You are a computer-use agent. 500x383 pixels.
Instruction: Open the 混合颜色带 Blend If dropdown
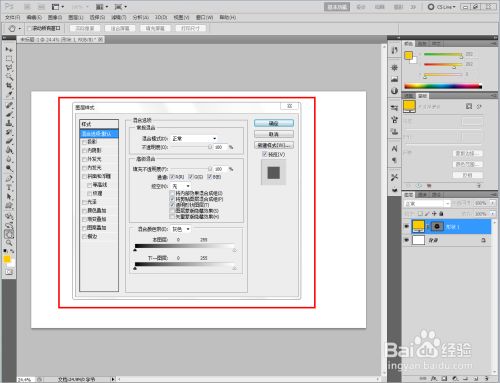click(x=181, y=229)
